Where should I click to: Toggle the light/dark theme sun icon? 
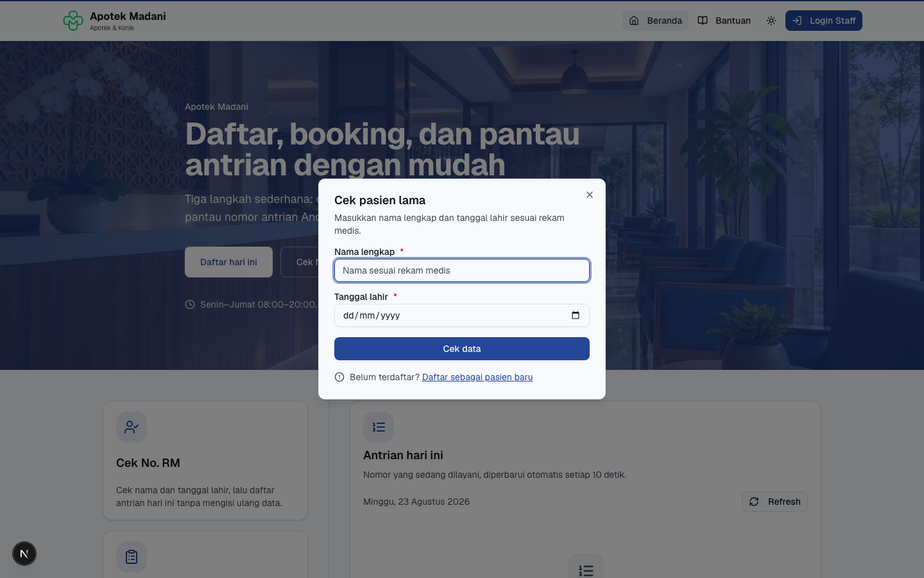tap(771, 21)
